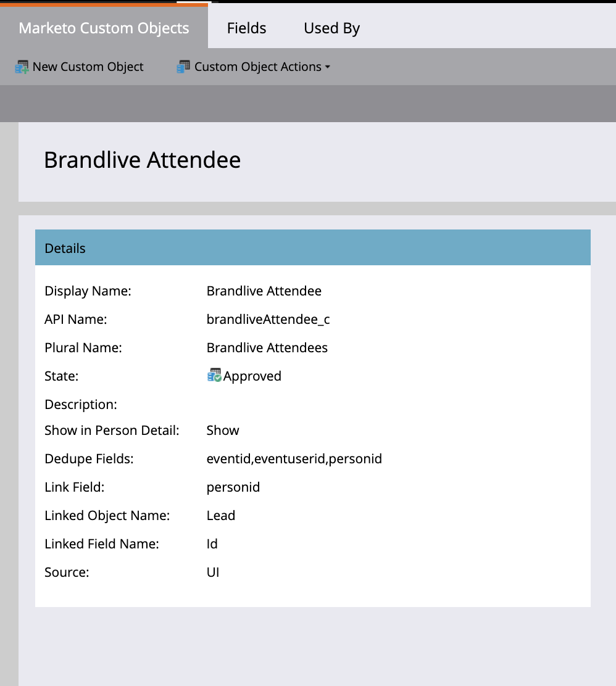Viewport: 616px width, 686px height.
Task: Open the Custom Object Actions label
Action: pos(258,67)
